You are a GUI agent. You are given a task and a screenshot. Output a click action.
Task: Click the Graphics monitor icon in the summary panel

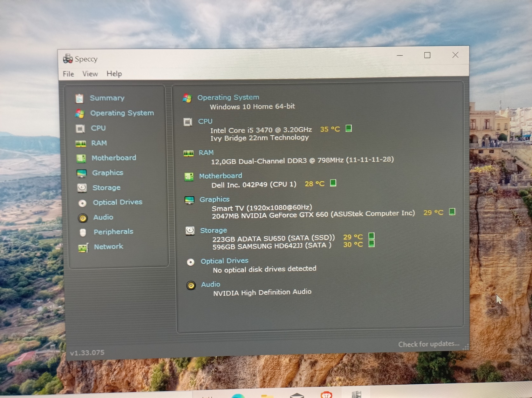tap(189, 200)
